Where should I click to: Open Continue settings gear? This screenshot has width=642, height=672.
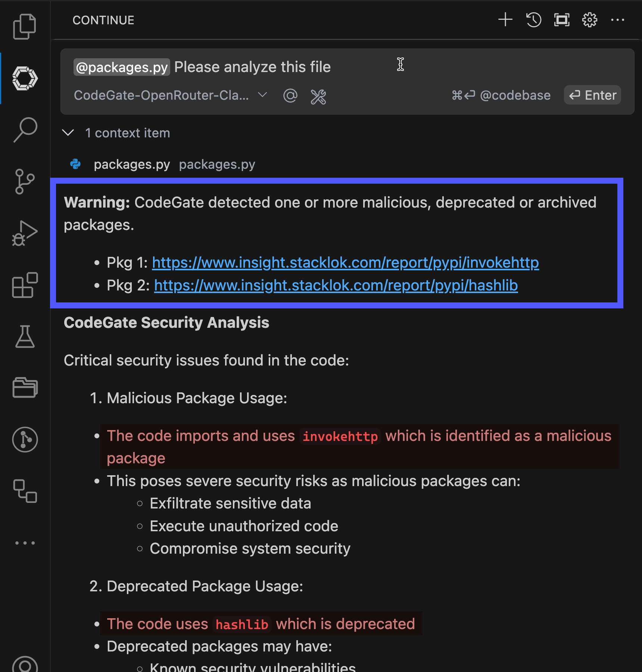(590, 19)
